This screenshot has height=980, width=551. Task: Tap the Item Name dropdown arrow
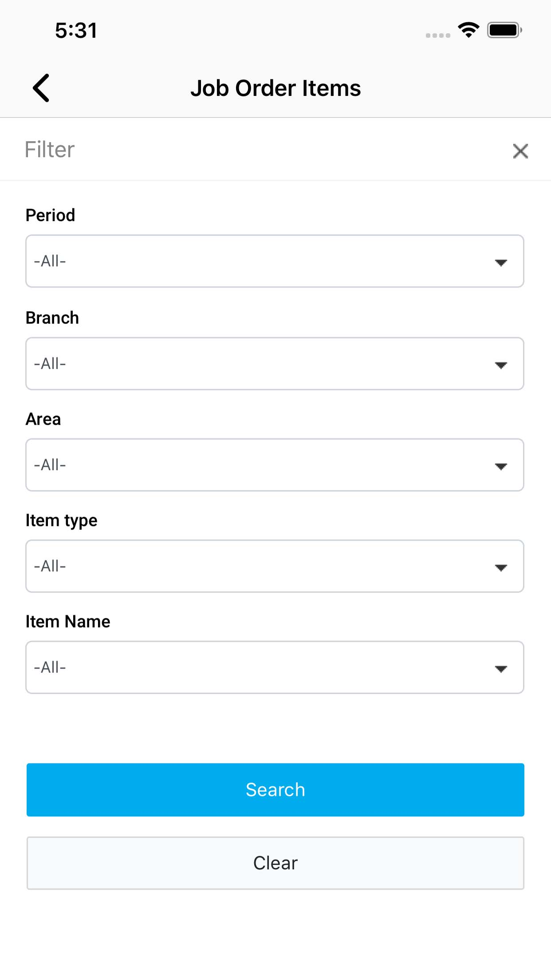coord(501,668)
